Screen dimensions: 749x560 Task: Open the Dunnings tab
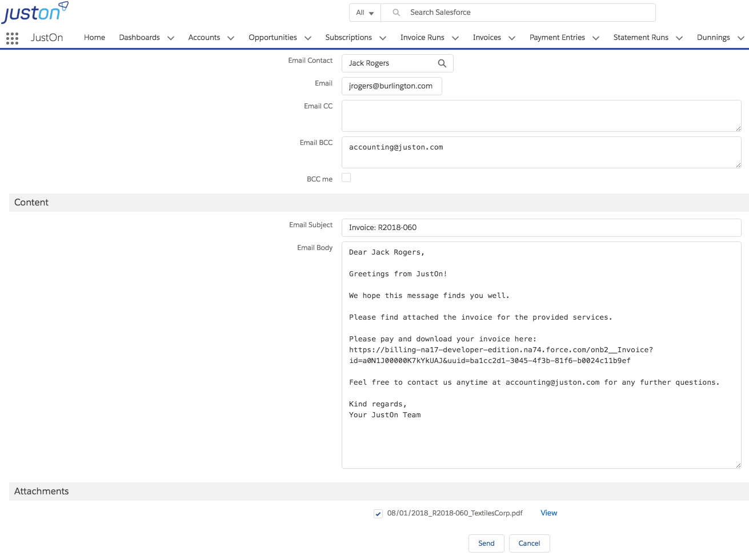tap(713, 38)
